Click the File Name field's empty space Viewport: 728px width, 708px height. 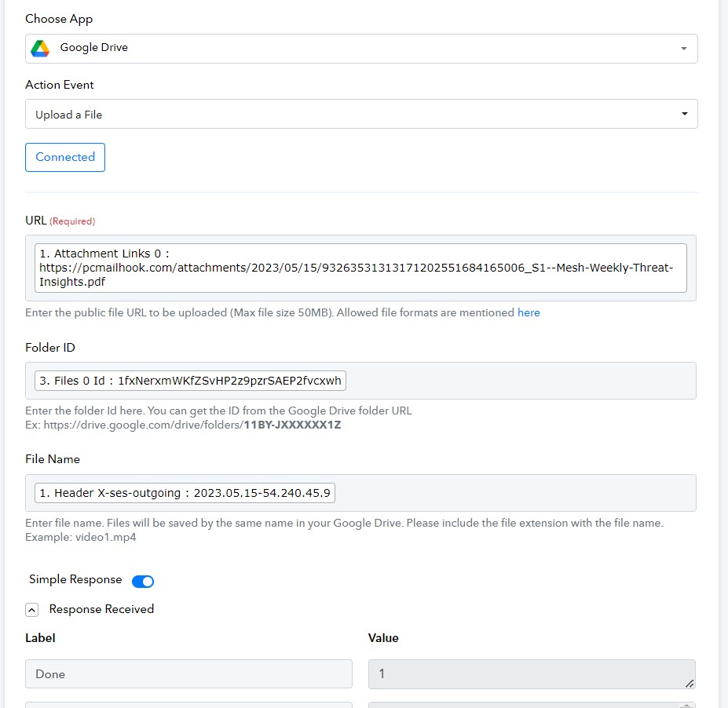pos(514,493)
